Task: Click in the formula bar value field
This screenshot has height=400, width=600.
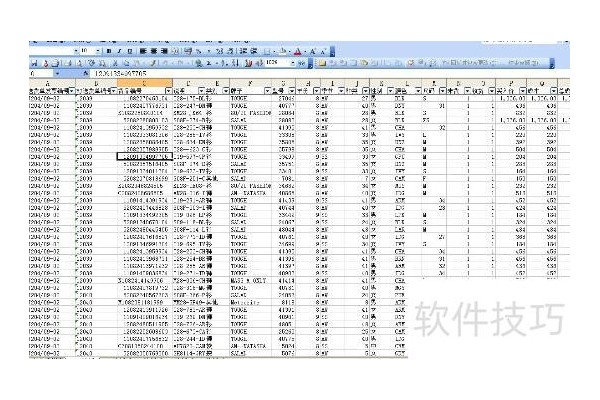Action: click(329, 73)
